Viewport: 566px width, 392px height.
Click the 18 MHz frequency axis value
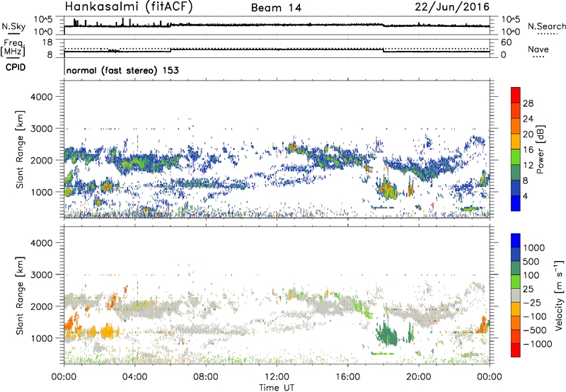tap(47, 42)
